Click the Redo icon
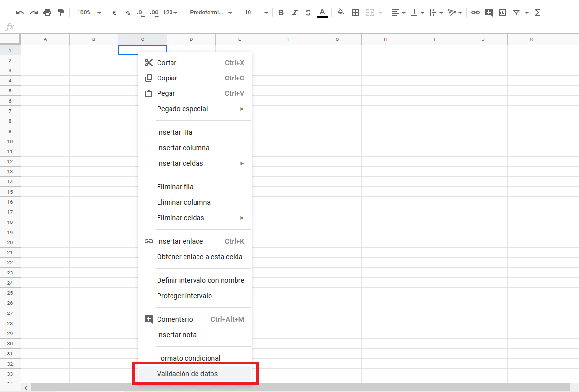This screenshot has height=392, width=579. (x=33, y=12)
